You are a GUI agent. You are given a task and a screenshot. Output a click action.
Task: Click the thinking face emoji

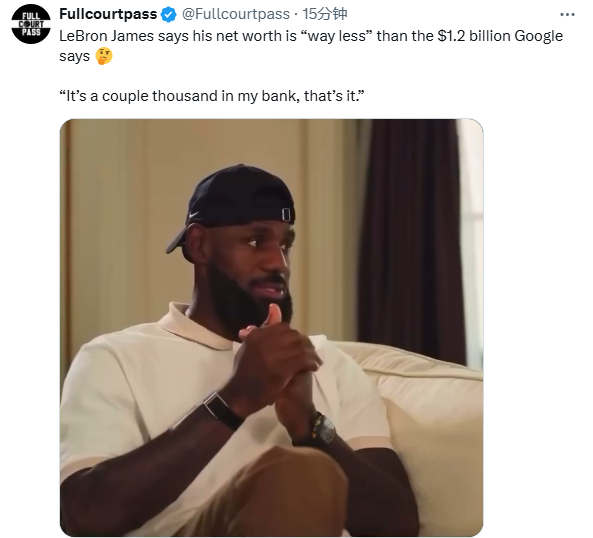click(104, 56)
